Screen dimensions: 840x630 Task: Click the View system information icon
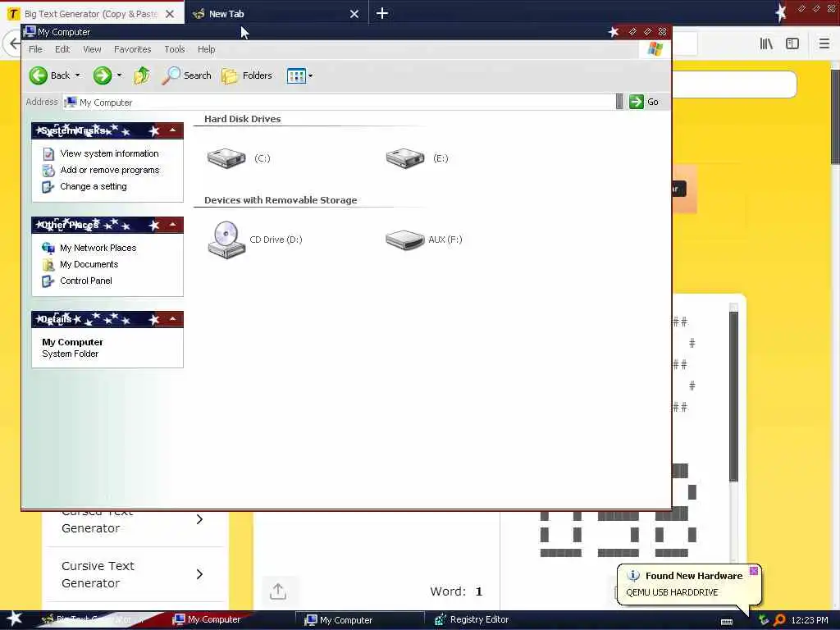(48, 153)
